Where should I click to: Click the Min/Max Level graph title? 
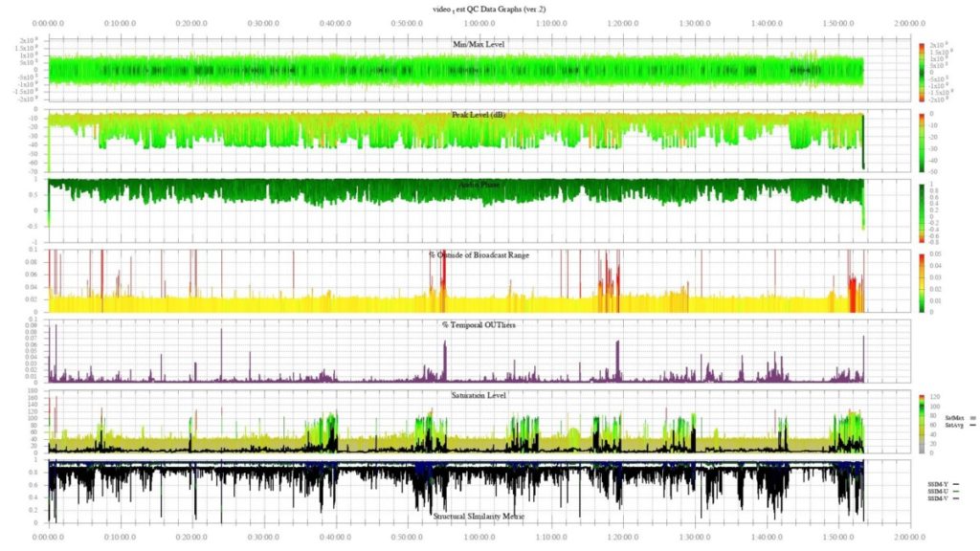[x=480, y=44]
